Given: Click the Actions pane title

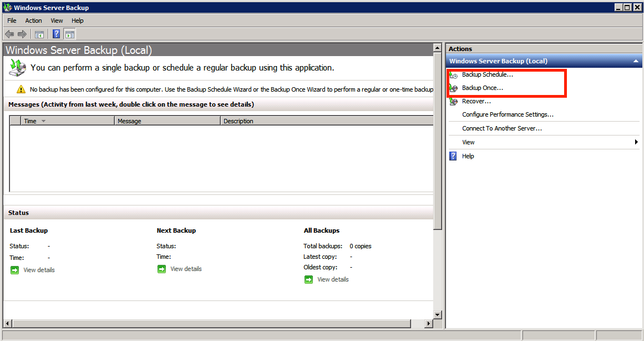Looking at the screenshot, I should pos(460,48).
